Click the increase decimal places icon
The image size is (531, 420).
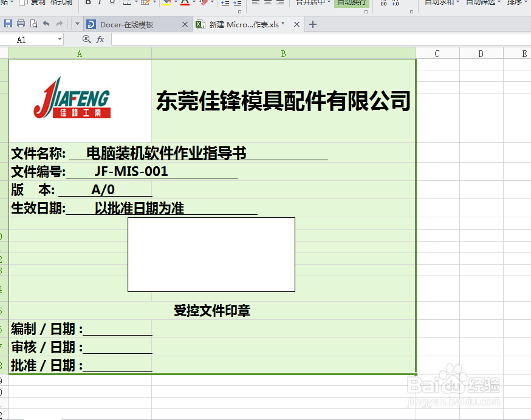(383, 3)
